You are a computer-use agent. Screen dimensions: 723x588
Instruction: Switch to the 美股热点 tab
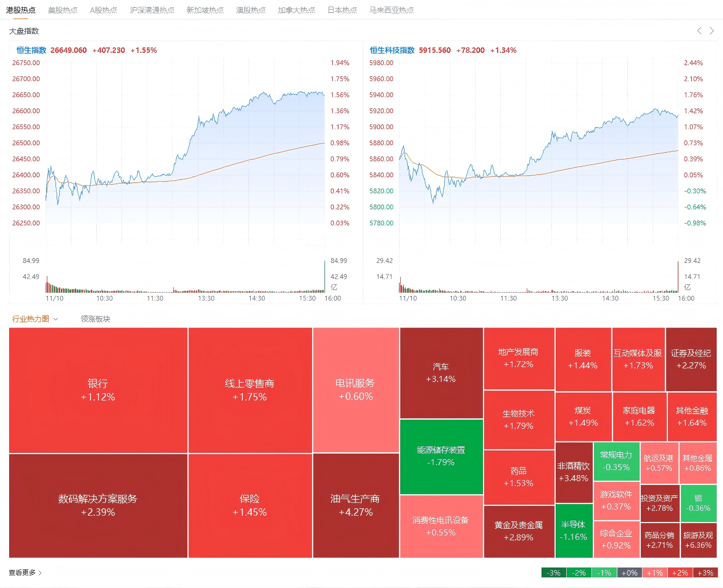click(62, 10)
